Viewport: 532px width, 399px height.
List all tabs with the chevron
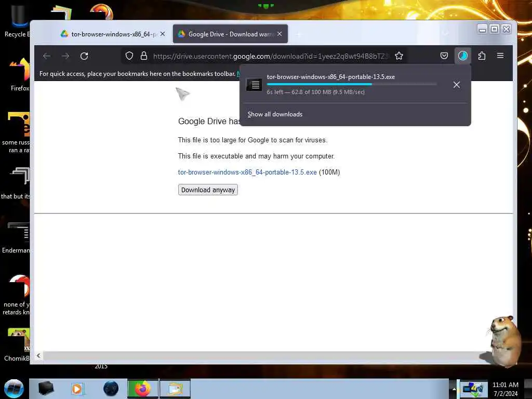[x=446, y=33]
